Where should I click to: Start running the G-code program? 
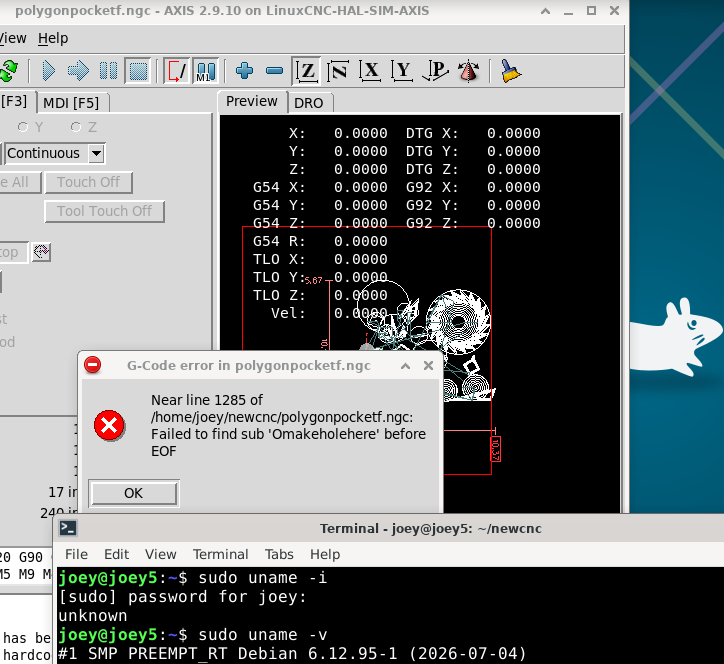[x=48, y=71]
